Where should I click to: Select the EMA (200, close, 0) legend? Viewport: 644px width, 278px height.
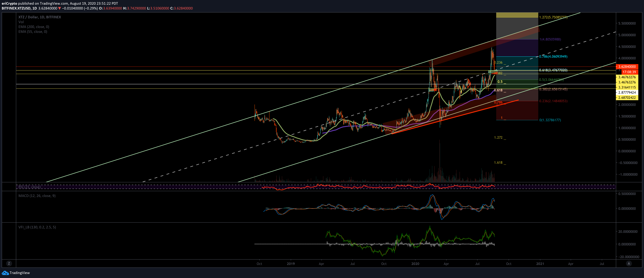click(x=34, y=27)
